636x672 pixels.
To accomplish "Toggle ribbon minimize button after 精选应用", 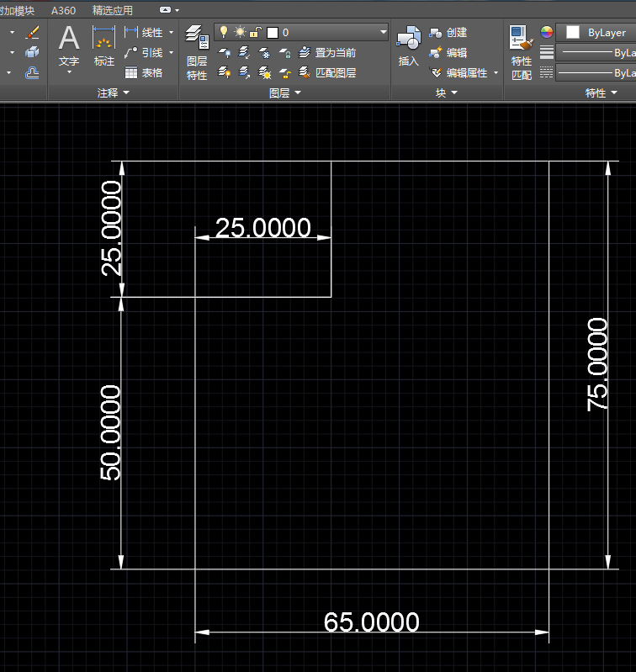I will [x=165, y=10].
